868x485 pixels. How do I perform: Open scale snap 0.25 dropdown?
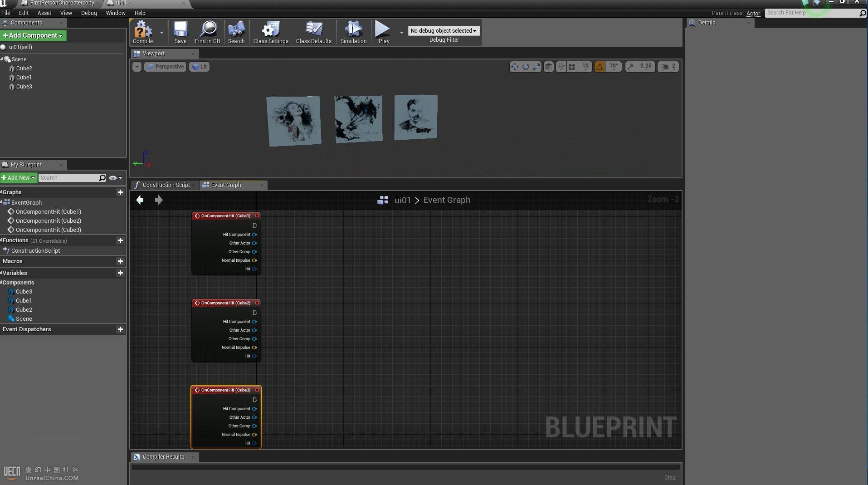tap(646, 66)
